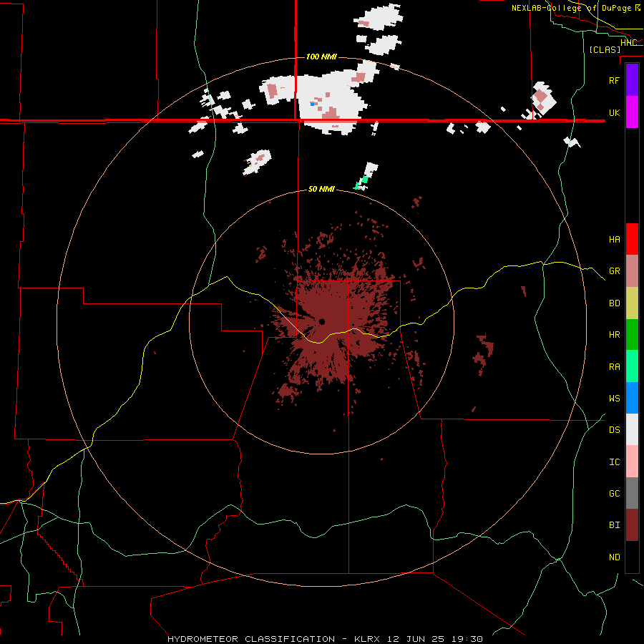The height and width of the screenshot is (644, 644).
Task: Click the white DS legend swatch
Action: [632, 429]
